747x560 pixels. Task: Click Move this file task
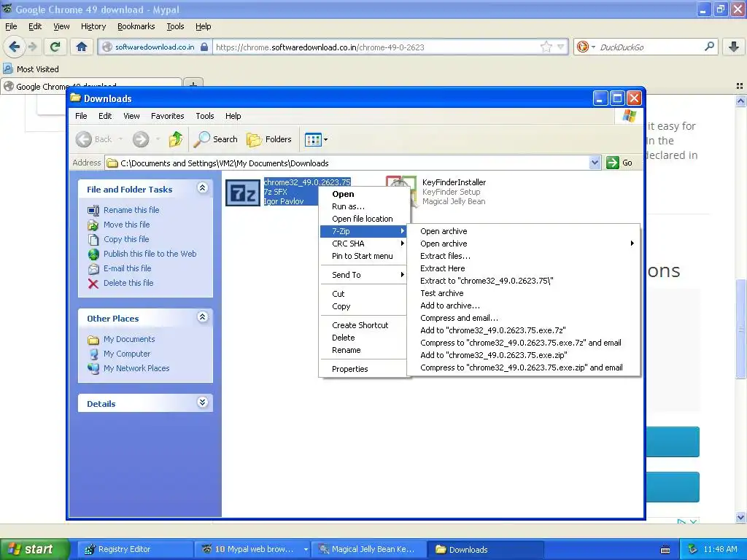126,225
